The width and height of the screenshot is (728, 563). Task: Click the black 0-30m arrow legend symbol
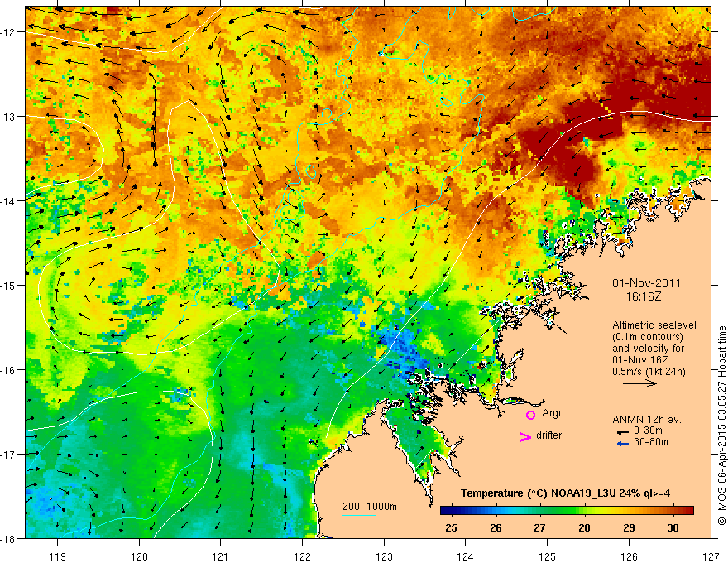[x=622, y=432]
